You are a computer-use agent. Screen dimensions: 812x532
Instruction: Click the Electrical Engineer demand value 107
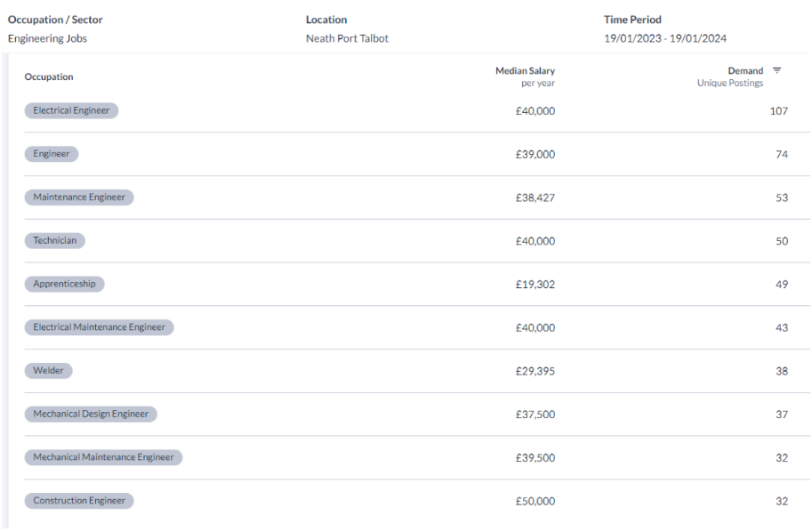779,111
